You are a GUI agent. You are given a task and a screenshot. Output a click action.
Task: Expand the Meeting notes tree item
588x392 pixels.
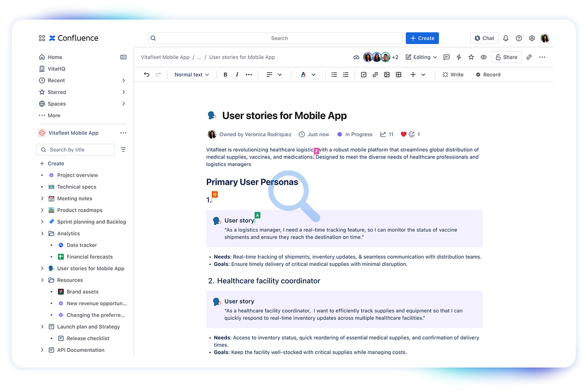[42, 198]
